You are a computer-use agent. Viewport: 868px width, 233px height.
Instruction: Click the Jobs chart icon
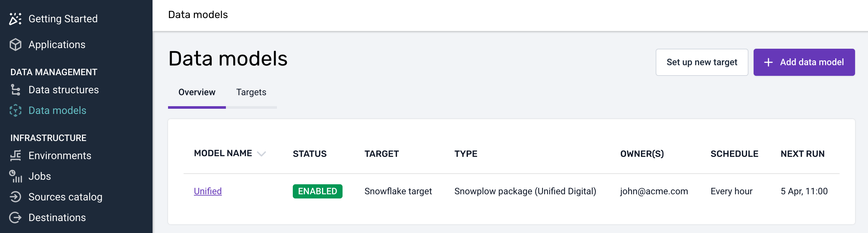point(15,176)
